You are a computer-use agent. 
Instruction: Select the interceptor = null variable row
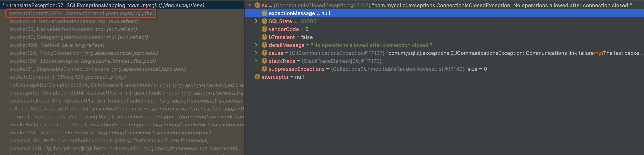[282, 77]
